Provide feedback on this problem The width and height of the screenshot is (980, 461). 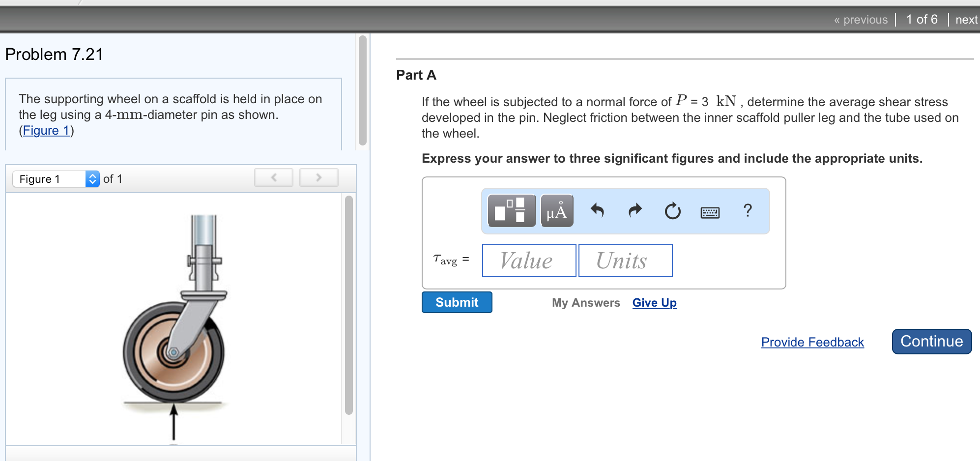coord(812,342)
